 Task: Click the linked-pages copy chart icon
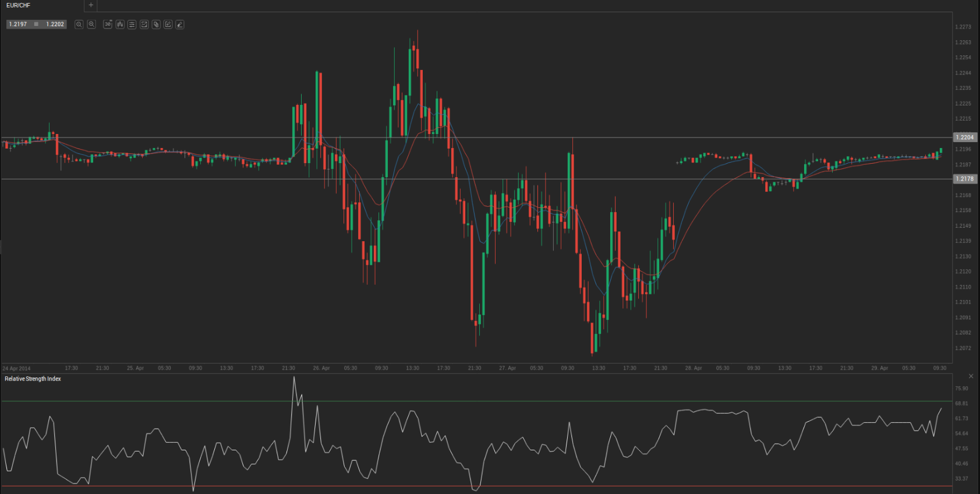tap(156, 24)
